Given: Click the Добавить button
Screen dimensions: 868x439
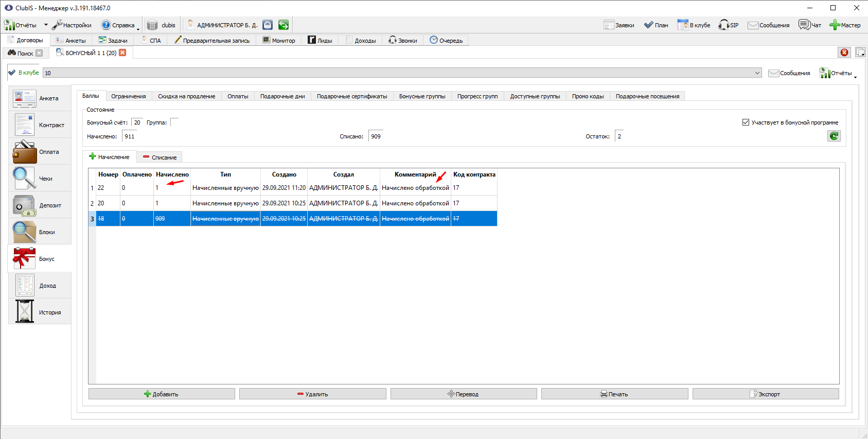Looking at the screenshot, I should pos(162,394).
